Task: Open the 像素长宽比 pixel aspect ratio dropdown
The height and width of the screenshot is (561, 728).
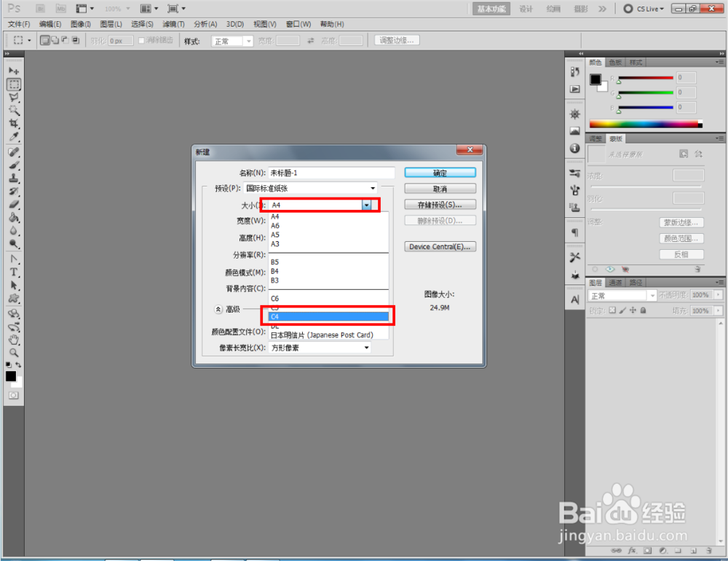Action: point(320,348)
